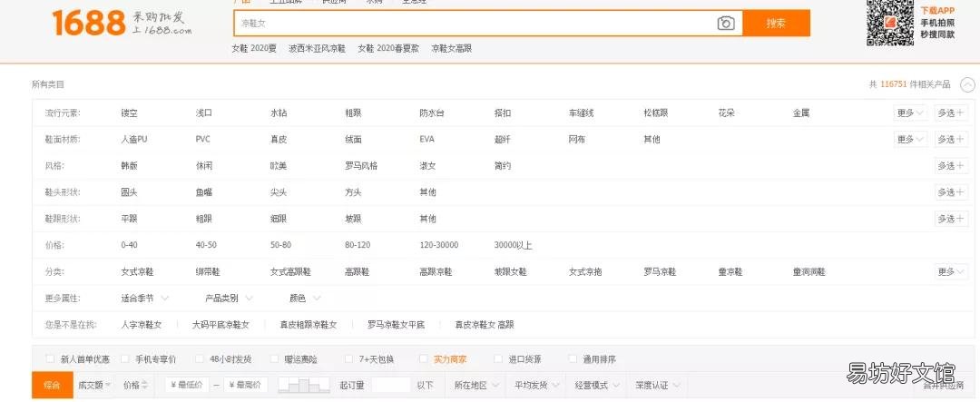The height and width of the screenshot is (402, 980).
Task: Check the 新人首单优惠 checkbox
Action: tap(50, 358)
